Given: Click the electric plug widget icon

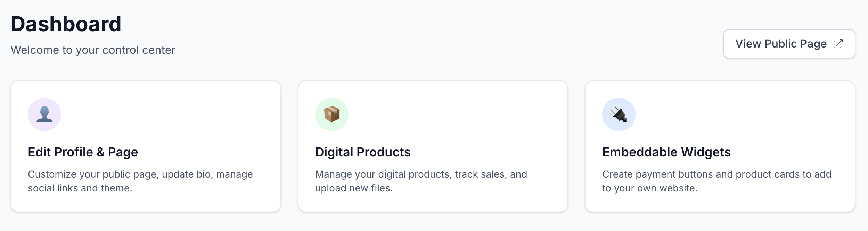Looking at the screenshot, I should (x=619, y=114).
